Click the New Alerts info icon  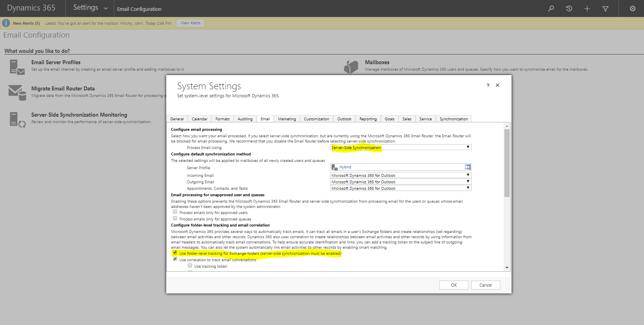[6, 23]
